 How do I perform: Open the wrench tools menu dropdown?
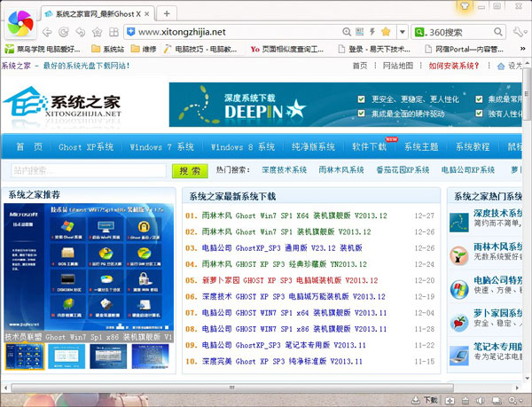(520, 32)
